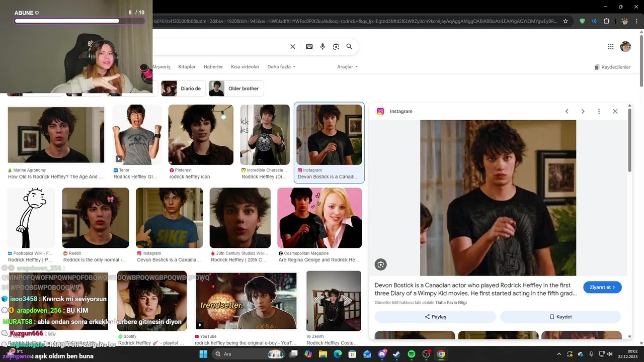The width and height of the screenshot is (644, 362).
Task: Go to previous image in preview panel
Action: click(567, 111)
